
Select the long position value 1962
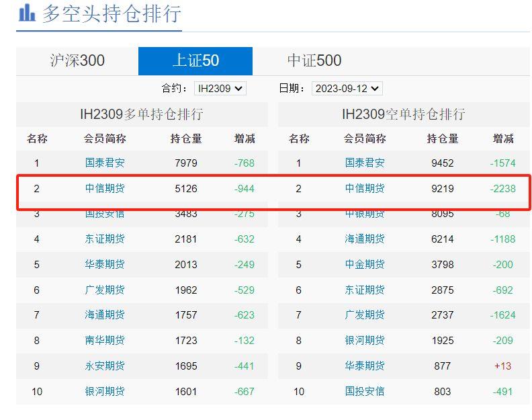(x=186, y=290)
